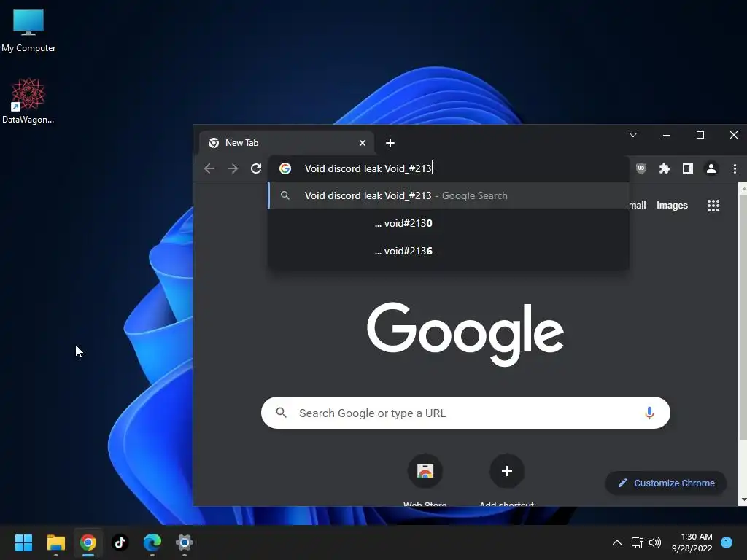
Task: Open TikTok from the taskbar
Action: pyautogui.click(x=120, y=542)
